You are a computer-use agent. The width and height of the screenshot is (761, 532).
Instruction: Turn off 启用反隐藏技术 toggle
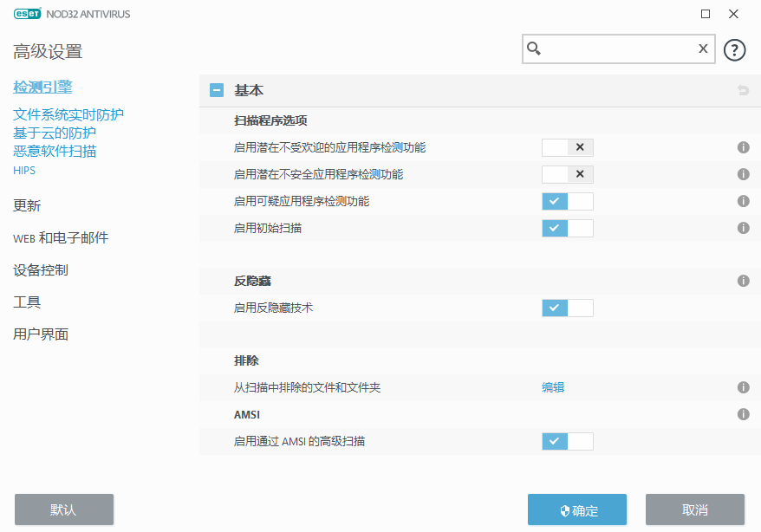[x=568, y=308]
